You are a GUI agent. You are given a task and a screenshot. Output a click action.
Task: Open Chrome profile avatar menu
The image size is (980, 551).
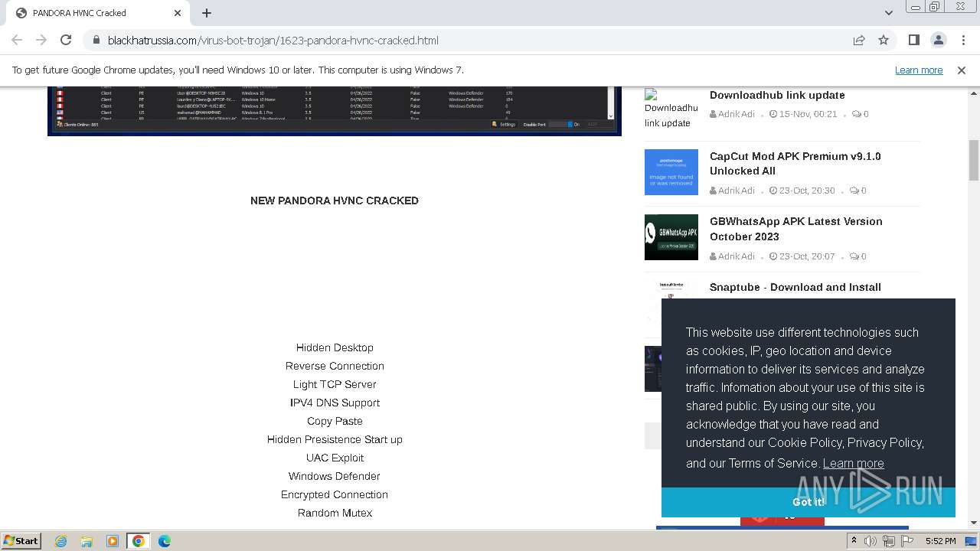(938, 40)
